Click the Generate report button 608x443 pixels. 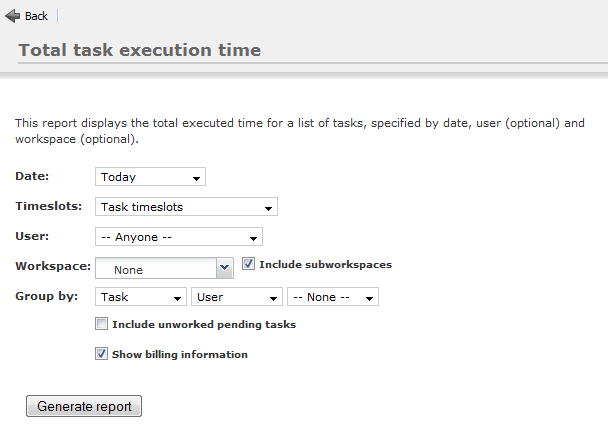click(x=84, y=406)
